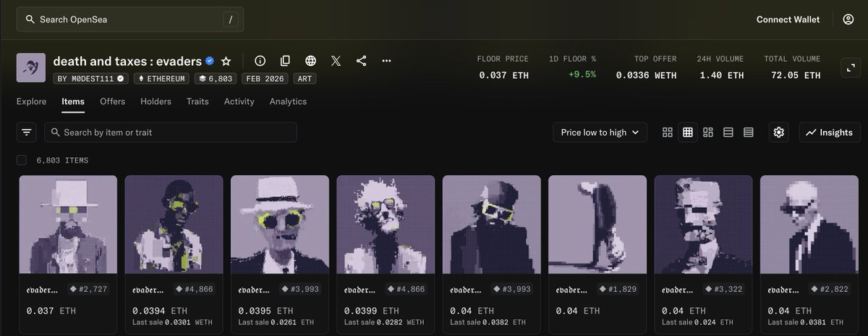868x336 pixels.
Task: Click the #2,822 rarity rank badge
Action: (830, 289)
